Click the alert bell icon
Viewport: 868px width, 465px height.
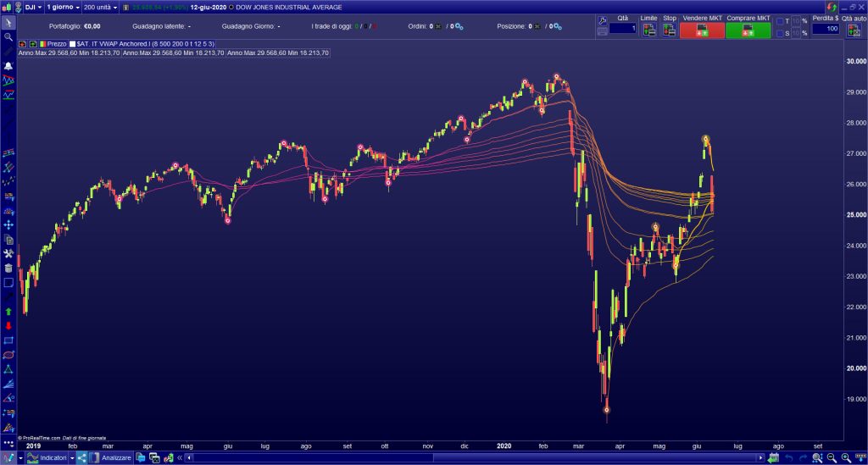tap(8, 65)
